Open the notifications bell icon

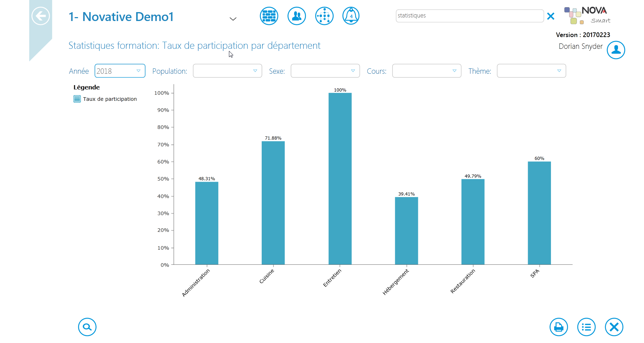[351, 16]
